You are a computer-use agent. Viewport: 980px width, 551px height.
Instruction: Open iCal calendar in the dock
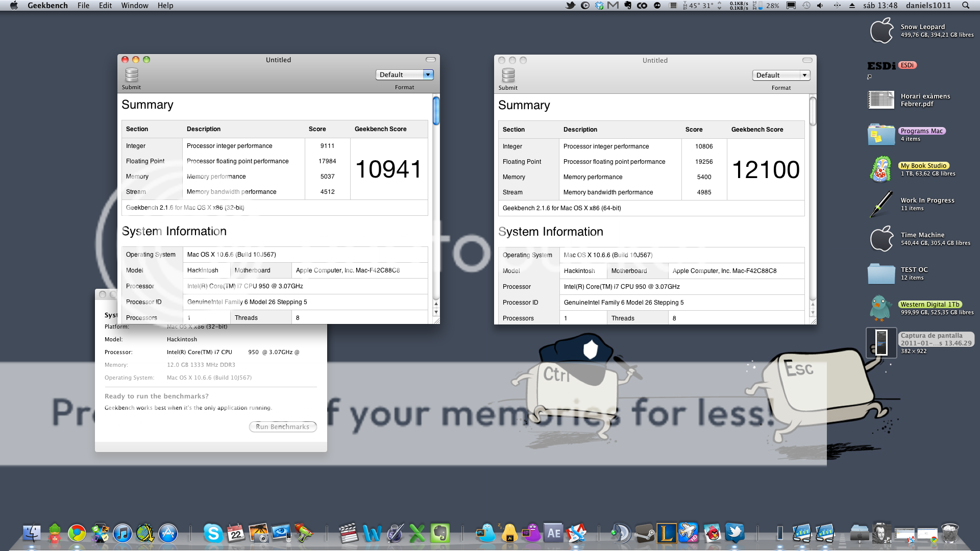click(236, 533)
